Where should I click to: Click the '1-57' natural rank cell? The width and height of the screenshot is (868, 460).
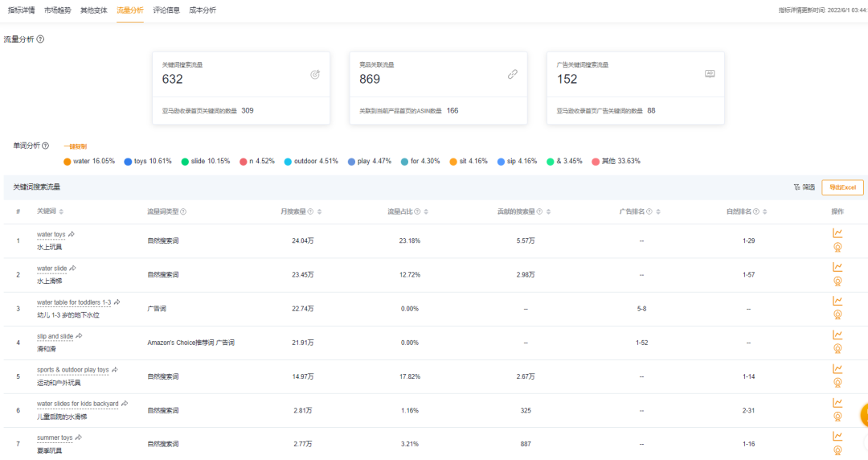[x=748, y=274]
